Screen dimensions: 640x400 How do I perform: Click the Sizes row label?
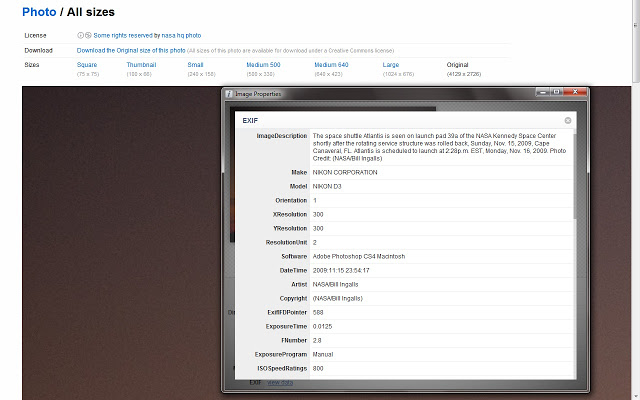click(32, 65)
